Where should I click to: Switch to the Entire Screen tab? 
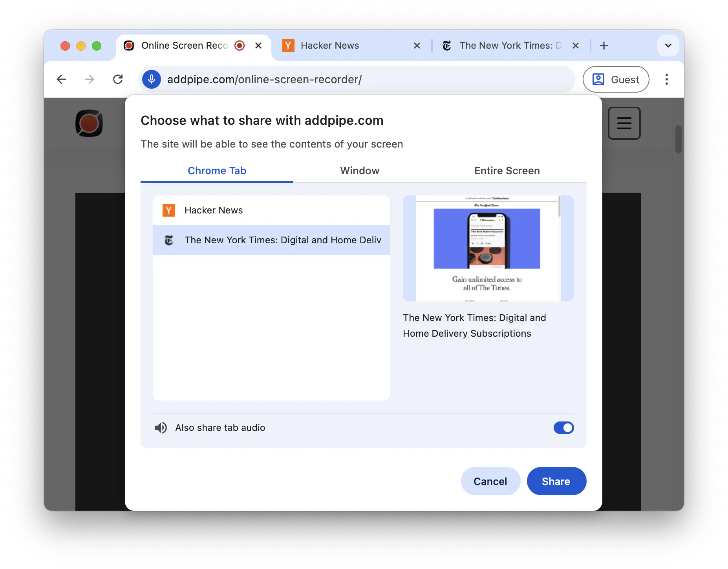(507, 171)
